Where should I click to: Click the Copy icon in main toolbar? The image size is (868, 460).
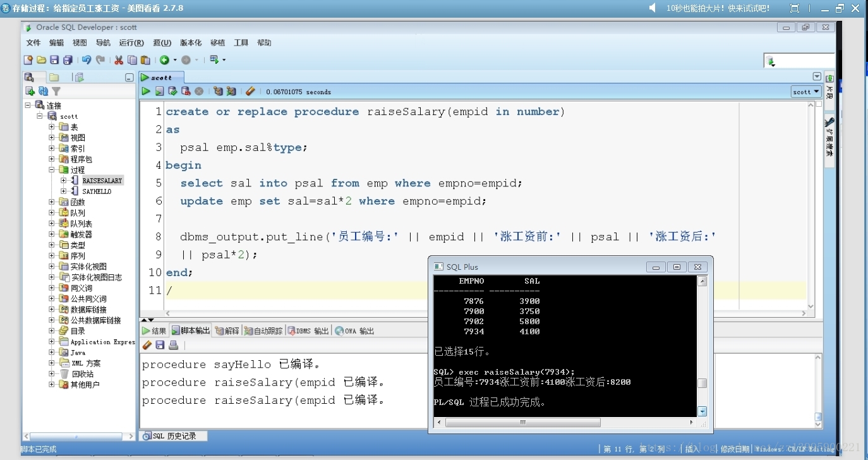tap(132, 60)
